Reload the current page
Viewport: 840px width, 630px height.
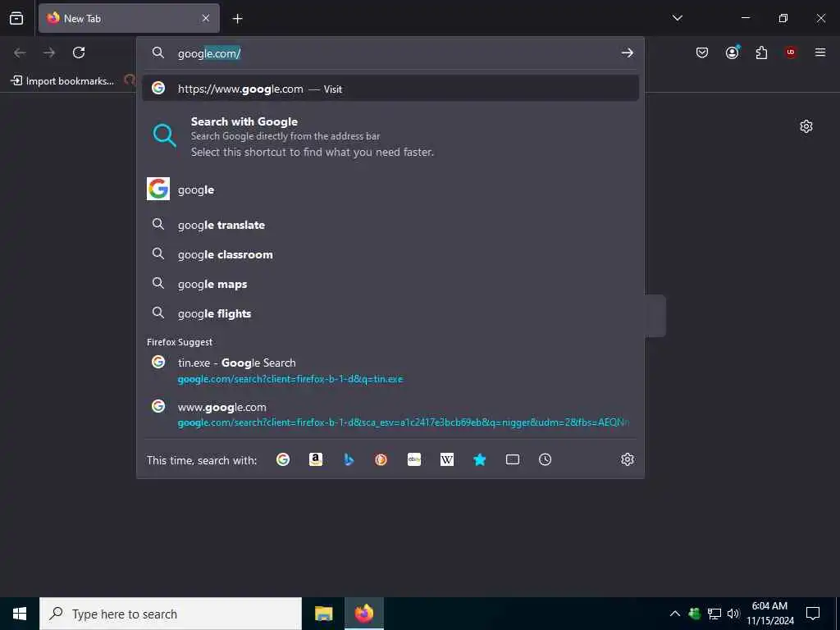[79, 52]
